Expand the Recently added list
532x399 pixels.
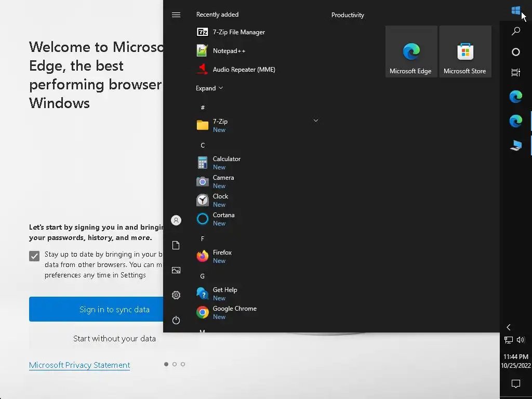[x=209, y=88]
